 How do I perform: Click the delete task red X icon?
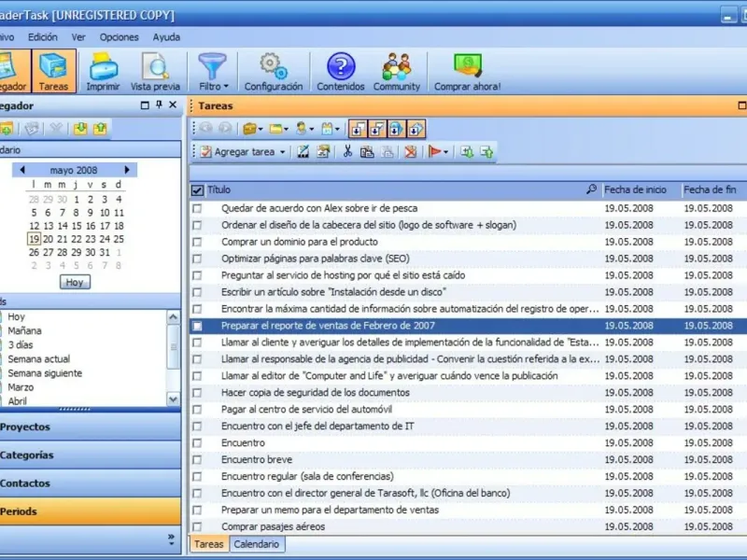click(410, 152)
